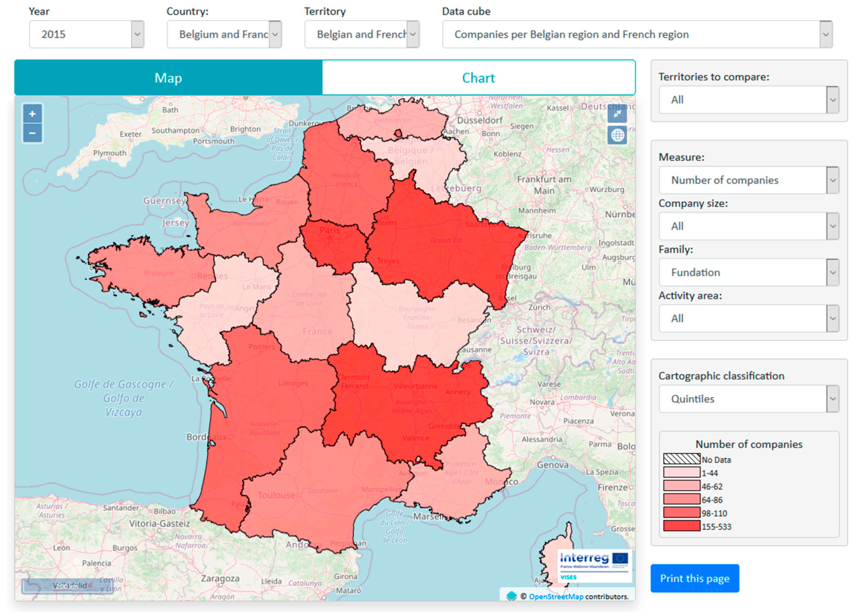Expand the Territory dropdown

pos(362,34)
